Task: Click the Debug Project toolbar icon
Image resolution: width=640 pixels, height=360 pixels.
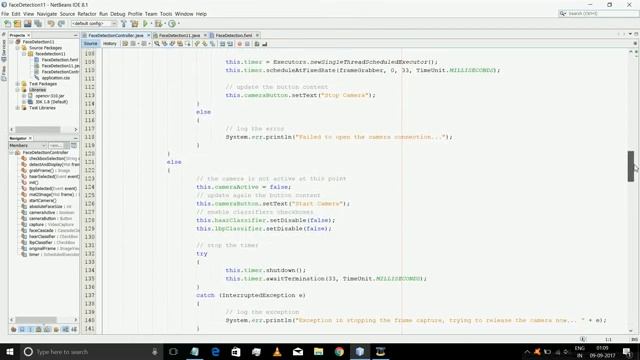Action: 158,24
